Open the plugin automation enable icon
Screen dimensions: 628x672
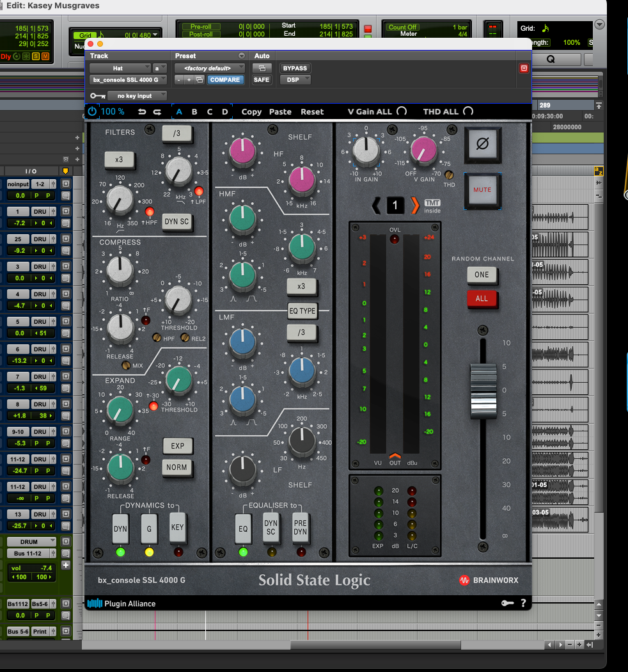click(262, 68)
